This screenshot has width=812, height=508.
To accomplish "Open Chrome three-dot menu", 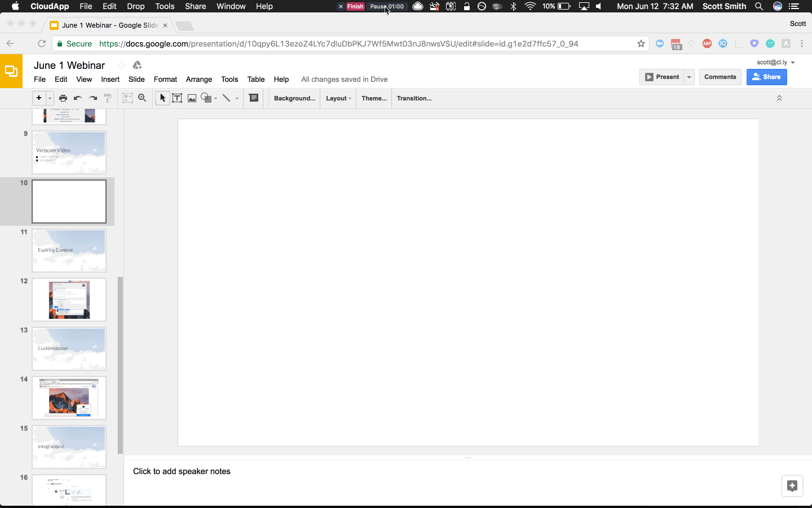I will 802,43.
